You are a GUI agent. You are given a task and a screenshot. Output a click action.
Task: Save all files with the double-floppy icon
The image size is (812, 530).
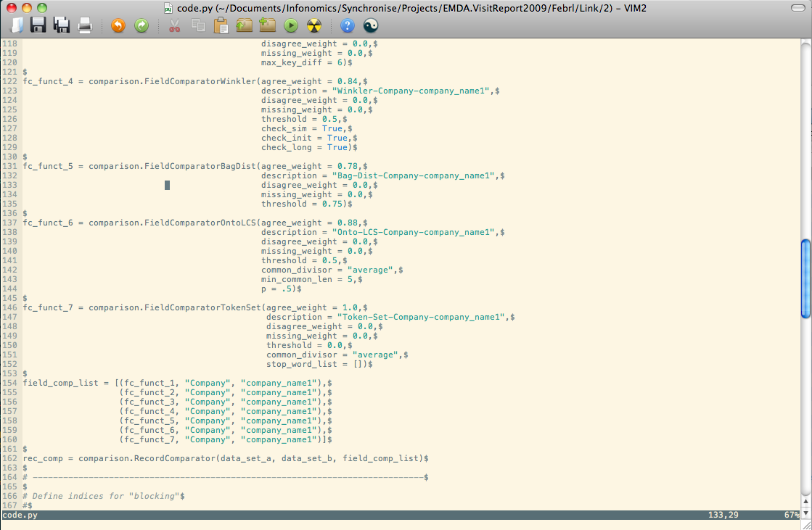(61, 25)
